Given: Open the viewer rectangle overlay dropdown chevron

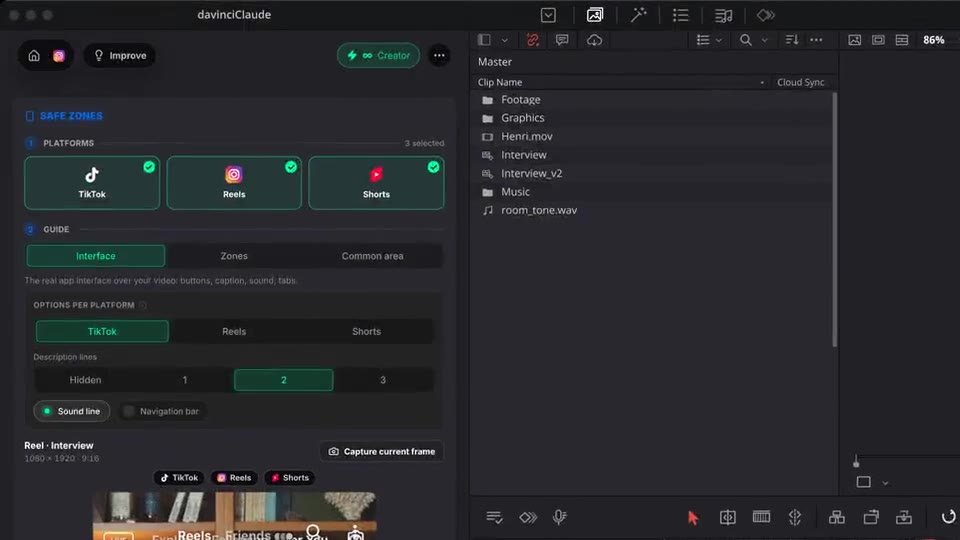Looking at the screenshot, I should tap(885, 483).
